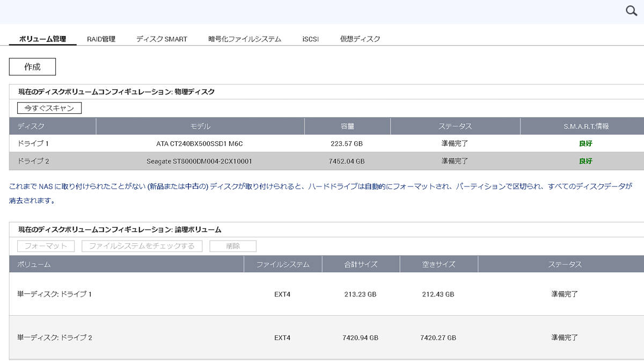Click ファイルシステムをチェックする button
This screenshot has height=362, width=644.
point(142,246)
